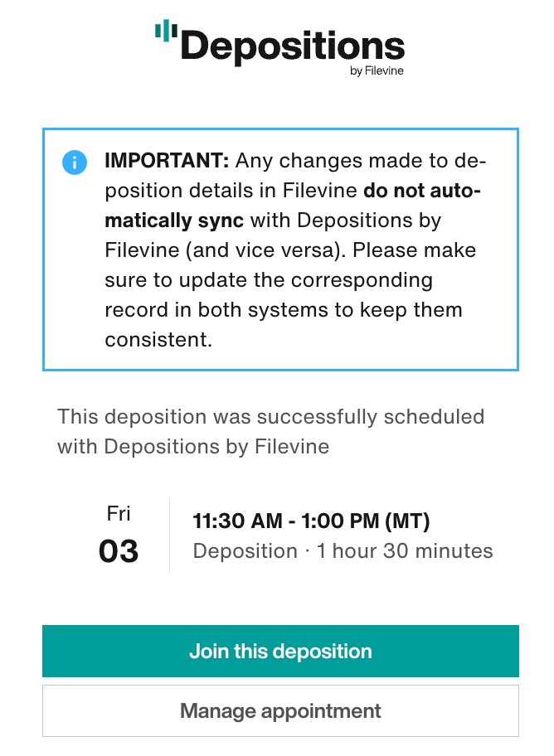
Task: Click the blue-bordered information box
Action: (x=280, y=249)
